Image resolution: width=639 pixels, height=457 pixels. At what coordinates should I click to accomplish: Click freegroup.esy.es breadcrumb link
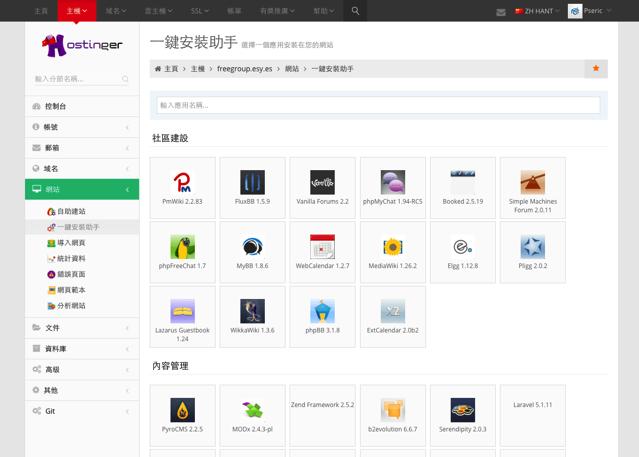coord(244,68)
